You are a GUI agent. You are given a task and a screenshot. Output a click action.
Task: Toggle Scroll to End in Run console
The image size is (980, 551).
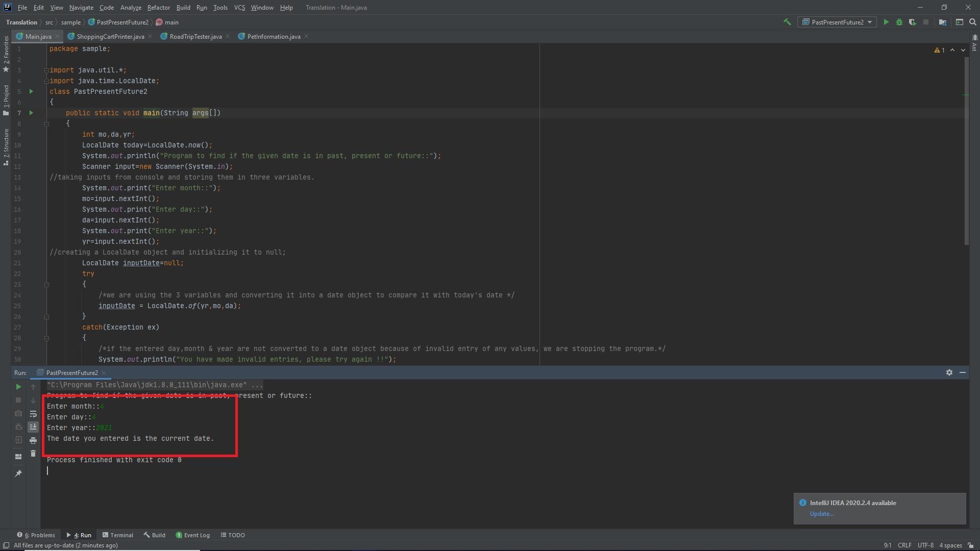tap(33, 427)
